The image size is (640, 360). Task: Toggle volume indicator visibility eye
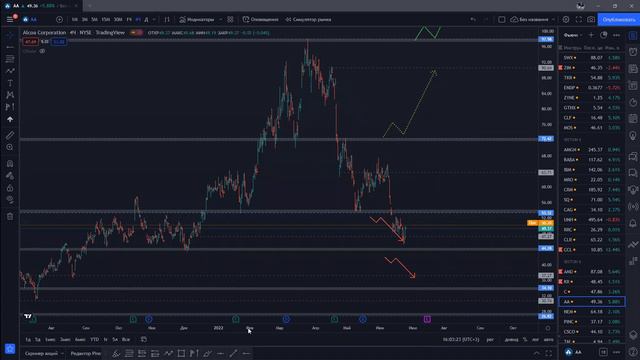click(42, 51)
